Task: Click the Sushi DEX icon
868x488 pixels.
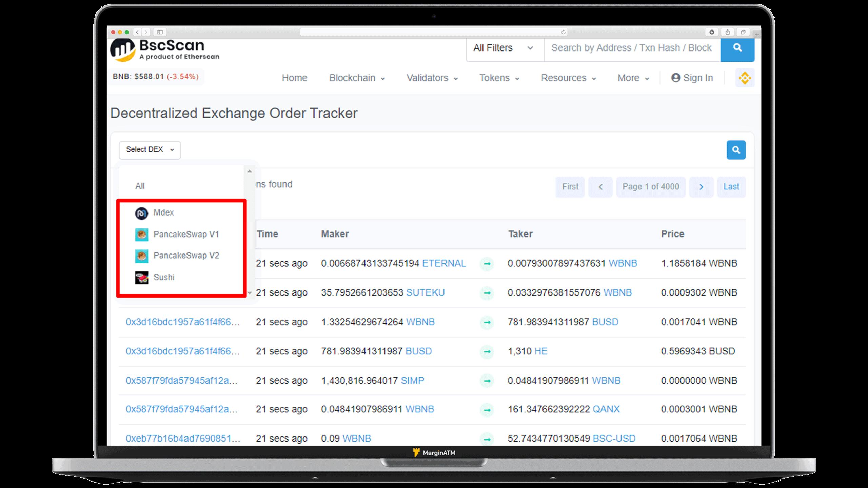Action: pos(142,277)
